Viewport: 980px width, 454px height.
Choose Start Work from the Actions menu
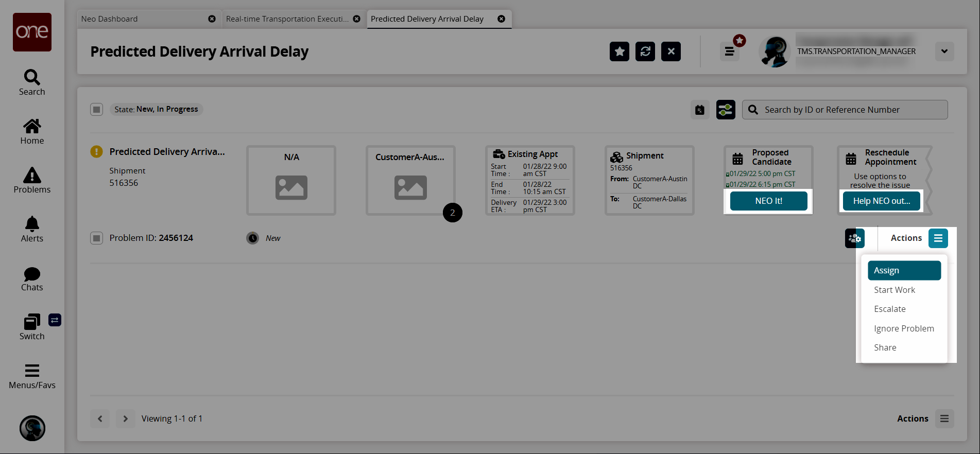[904, 290]
